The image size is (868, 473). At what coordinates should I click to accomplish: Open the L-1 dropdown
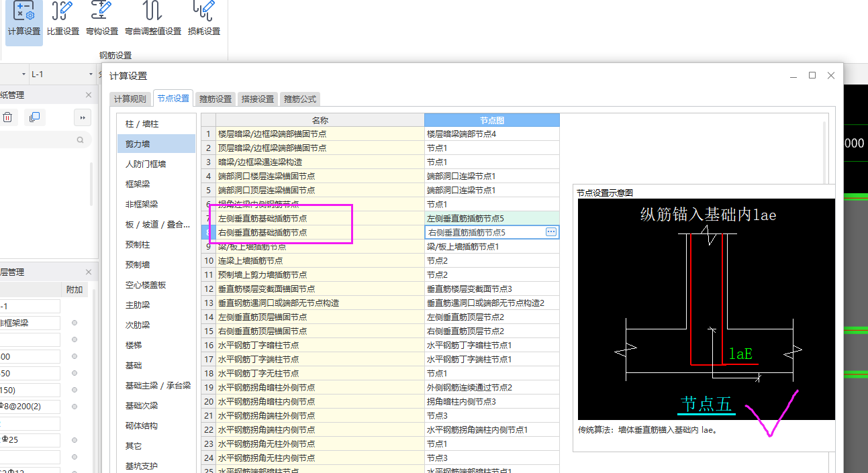click(x=91, y=74)
